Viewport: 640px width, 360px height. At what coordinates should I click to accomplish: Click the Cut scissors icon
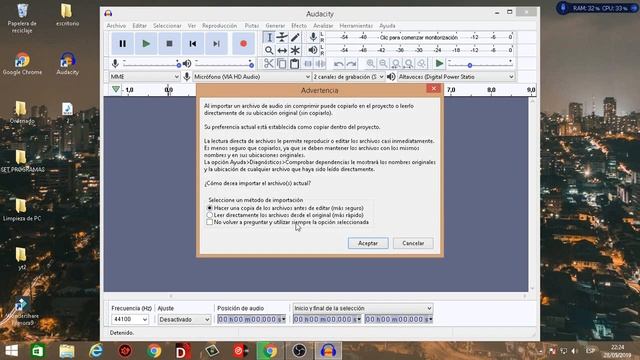(269, 64)
